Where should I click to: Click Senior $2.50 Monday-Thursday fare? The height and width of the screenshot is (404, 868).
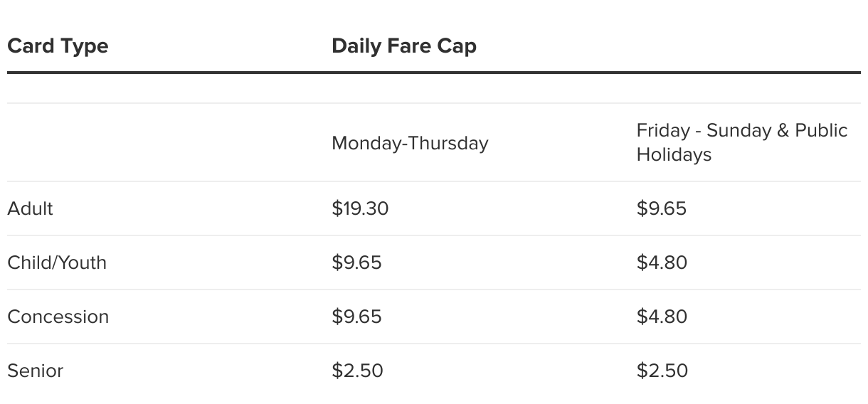tap(357, 371)
